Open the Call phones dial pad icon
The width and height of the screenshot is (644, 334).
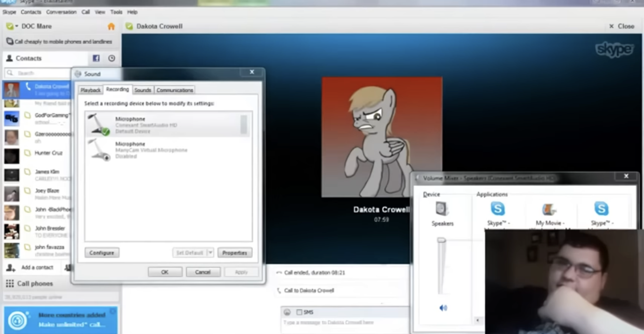[10, 283]
